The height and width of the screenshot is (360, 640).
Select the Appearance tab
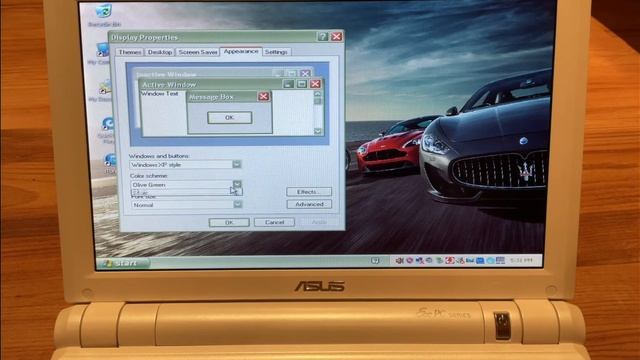(241, 51)
